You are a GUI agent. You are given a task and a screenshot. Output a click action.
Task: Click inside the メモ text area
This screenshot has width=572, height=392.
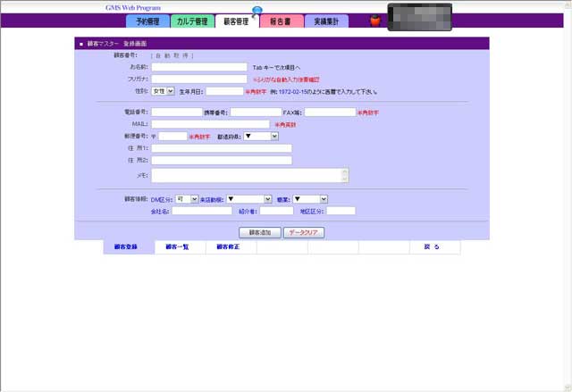coord(246,176)
